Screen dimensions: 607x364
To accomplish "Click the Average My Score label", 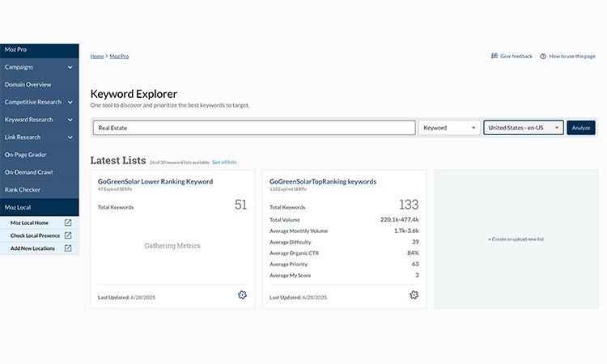I will coord(291,275).
